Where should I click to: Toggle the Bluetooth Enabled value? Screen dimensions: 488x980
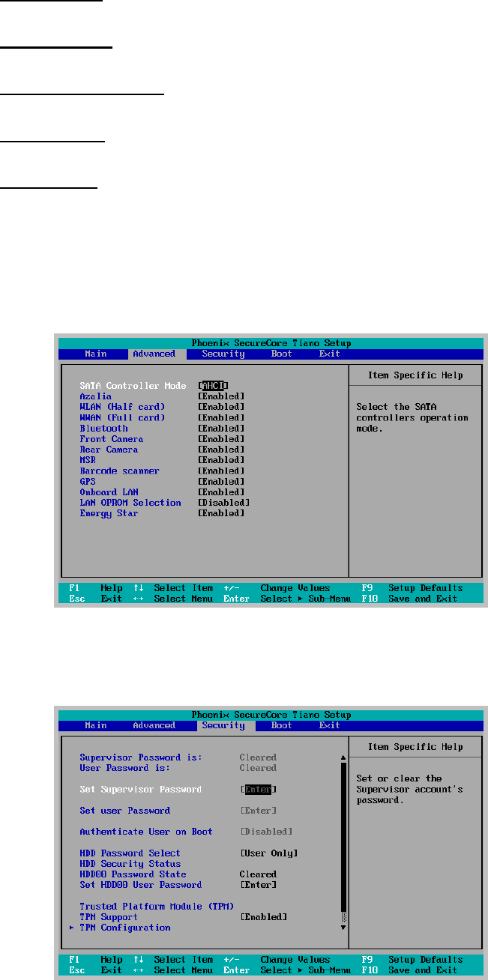pyautogui.click(x=221, y=429)
